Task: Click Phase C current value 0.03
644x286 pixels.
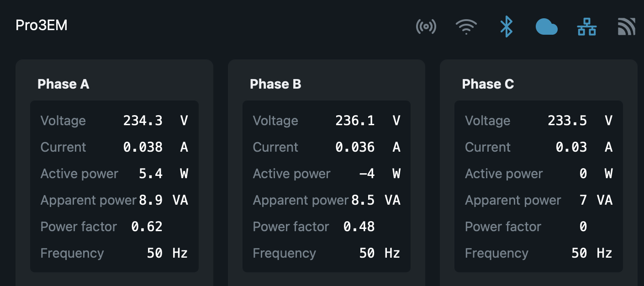Action: 571,147
